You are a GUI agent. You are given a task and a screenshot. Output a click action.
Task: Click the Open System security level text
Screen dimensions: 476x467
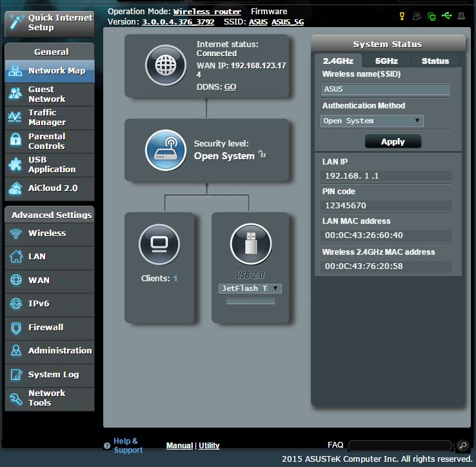point(224,156)
